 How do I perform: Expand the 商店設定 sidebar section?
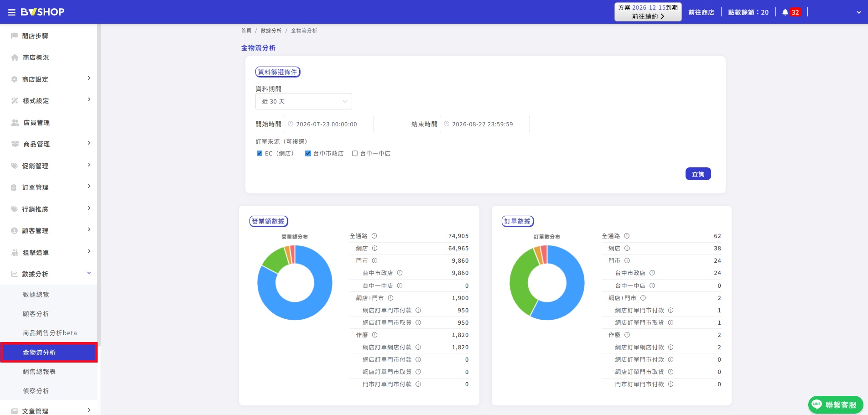(48, 79)
